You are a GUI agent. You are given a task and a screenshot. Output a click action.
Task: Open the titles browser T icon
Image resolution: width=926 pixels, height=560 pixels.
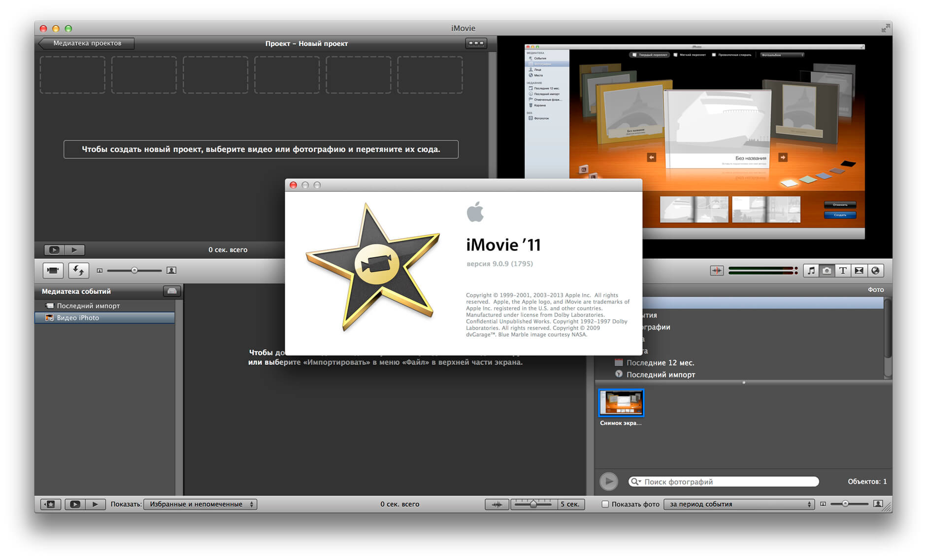843,270
